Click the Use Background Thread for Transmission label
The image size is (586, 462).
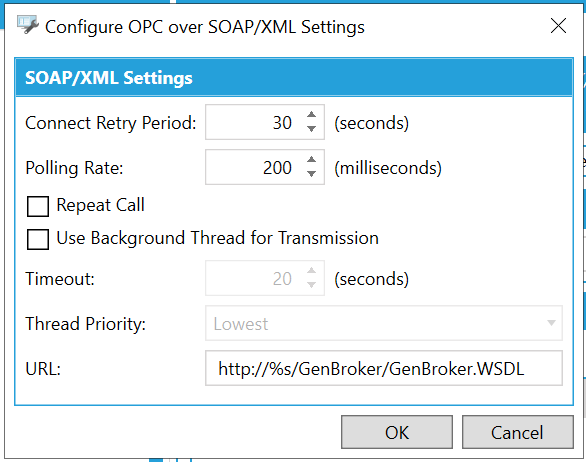click(218, 238)
